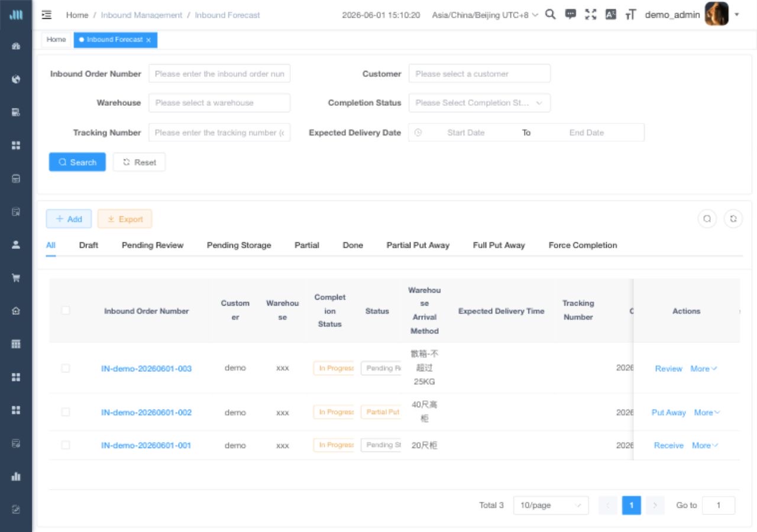This screenshot has height=532, width=757.
Task: Click the demo_admin avatar picture
Action: pyautogui.click(x=717, y=14)
